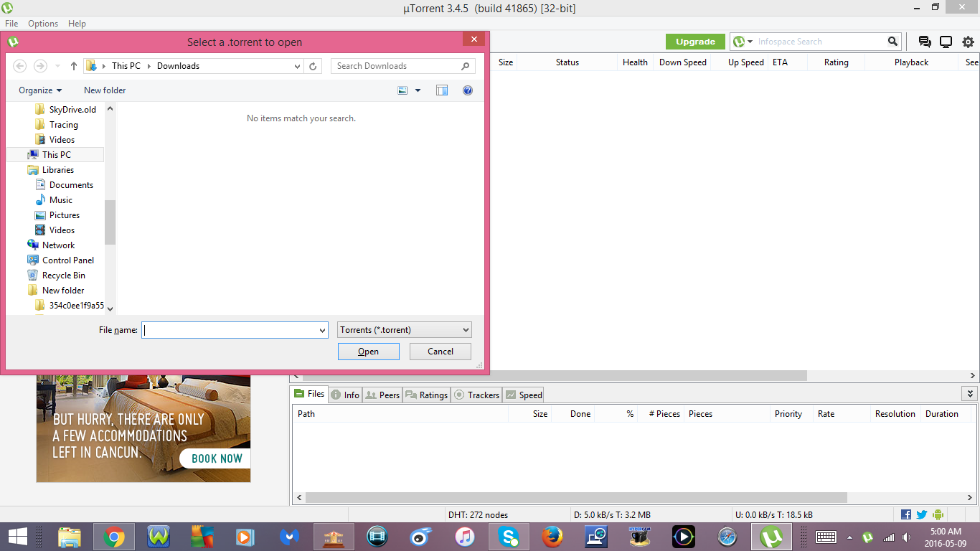The image size is (980, 551).
Task: Collapse the detail pane with double-chevron
Action: pyautogui.click(x=970, y=394)
